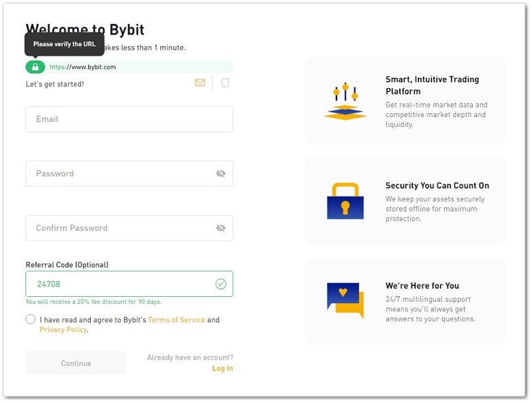Click the Continue button
Viewport: 532px width, 403px height.
click(76, 363)
